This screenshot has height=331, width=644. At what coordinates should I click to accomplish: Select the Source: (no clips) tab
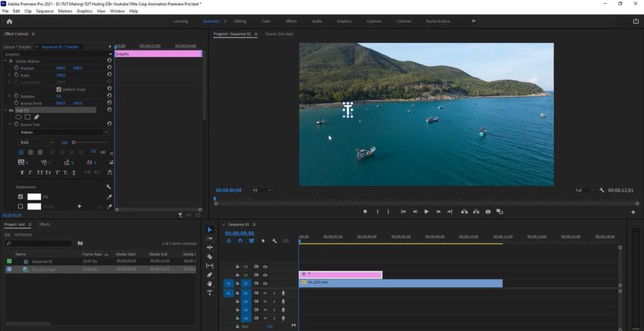pos(279,34)
